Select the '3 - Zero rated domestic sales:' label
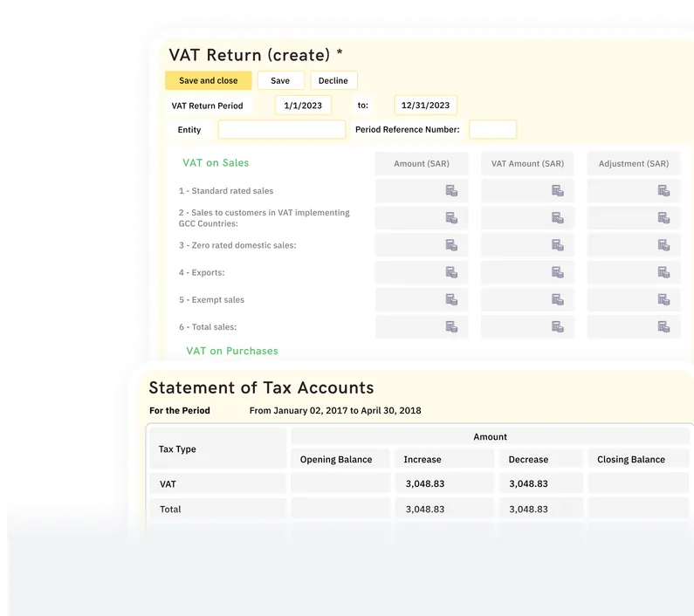The image size is (694, 616). [237, 245]
